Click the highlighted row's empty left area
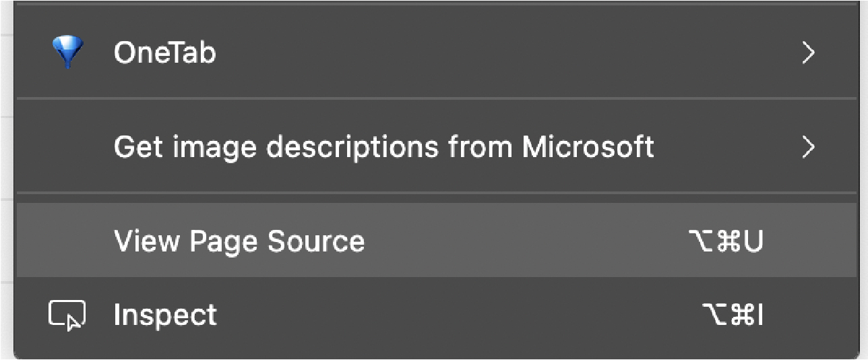Image resolution: width=868 pixels, height=360 pixels. [65, 241]
